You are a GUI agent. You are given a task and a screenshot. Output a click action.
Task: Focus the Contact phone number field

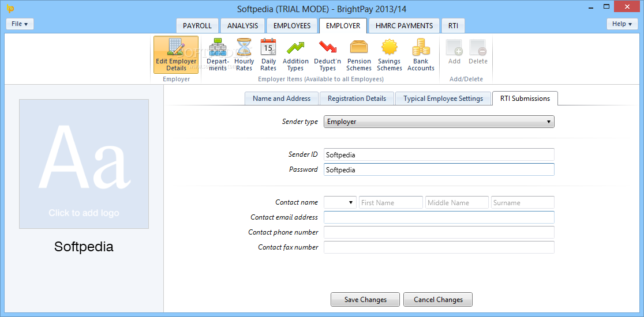point(439,232)
